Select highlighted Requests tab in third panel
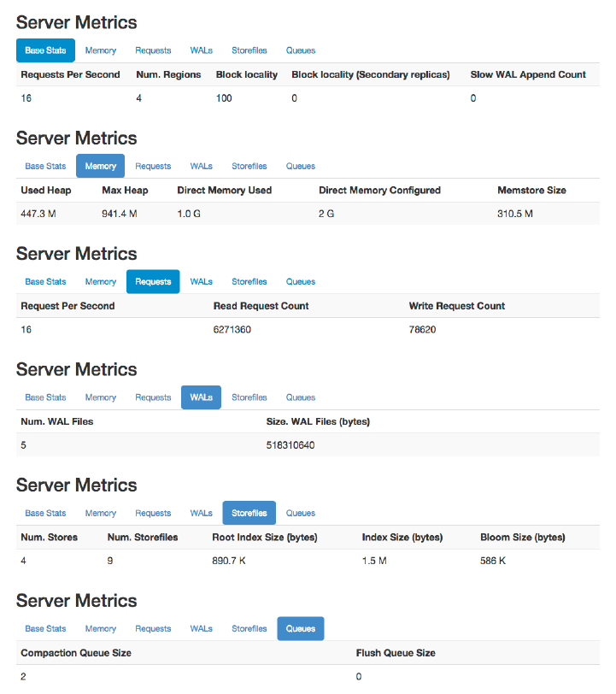Image resolution: width=616 pixels, height=694 pixels. [x=153, y=281]
